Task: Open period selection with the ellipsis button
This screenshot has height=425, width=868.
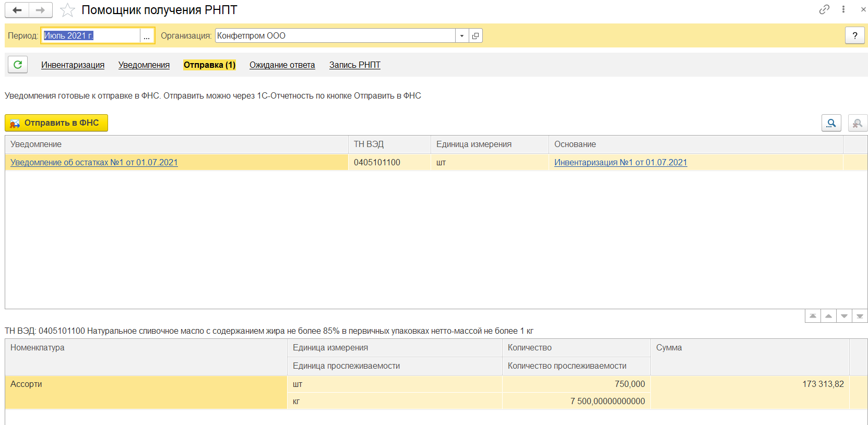Action: (x=147, y=35)
